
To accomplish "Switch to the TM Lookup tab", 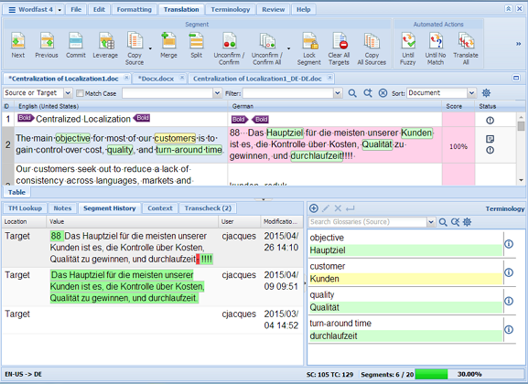I will tap(25, 208).
